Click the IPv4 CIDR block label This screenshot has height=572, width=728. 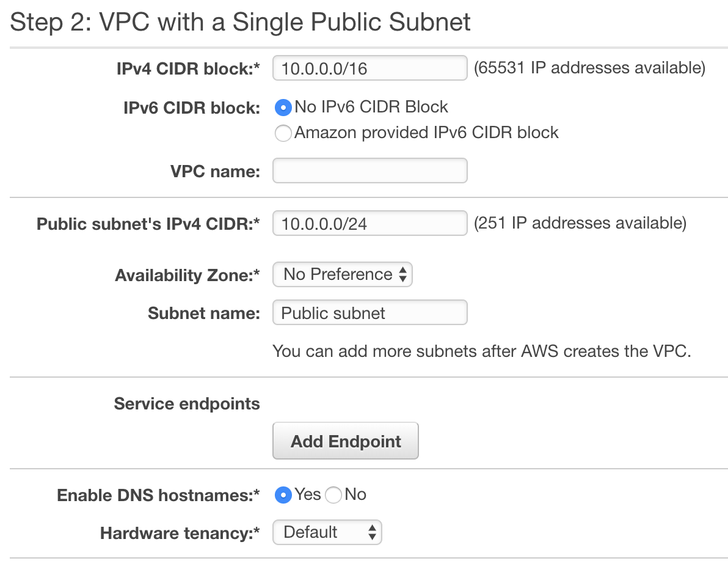tap(188, 69)
